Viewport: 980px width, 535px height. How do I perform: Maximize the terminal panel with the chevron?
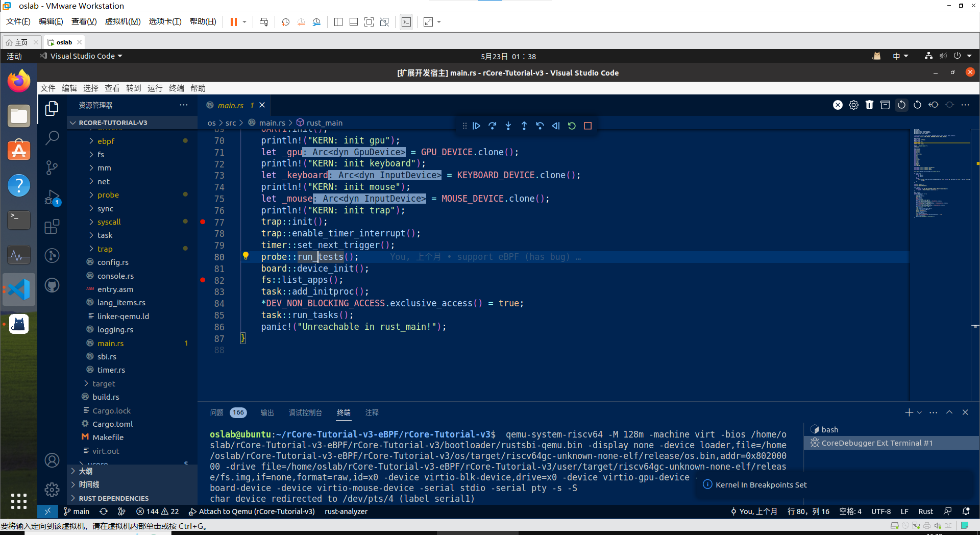pos(949,412)
